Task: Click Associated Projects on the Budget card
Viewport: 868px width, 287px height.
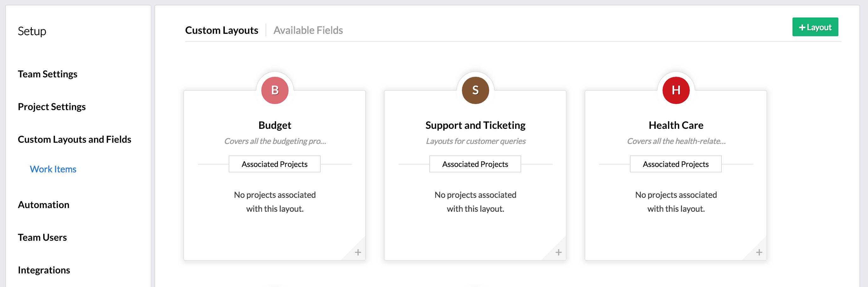Action: click(x=274, y=164)
